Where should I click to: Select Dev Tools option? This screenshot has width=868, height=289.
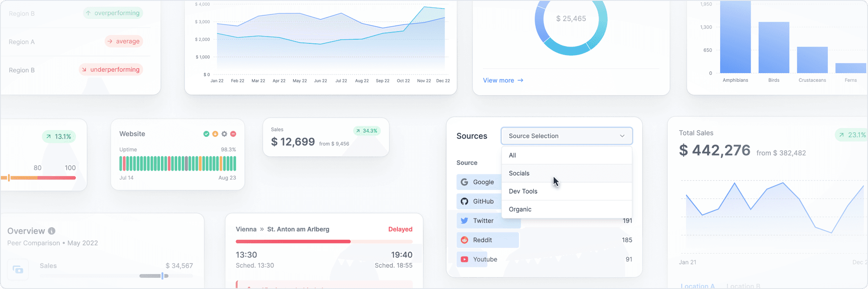pos(566,191)
